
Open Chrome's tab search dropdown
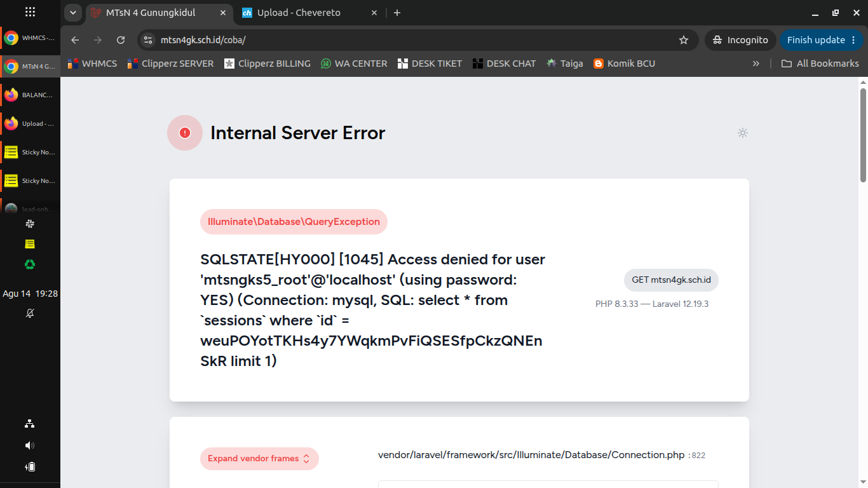pyautogui.click(x=73, y=13)
